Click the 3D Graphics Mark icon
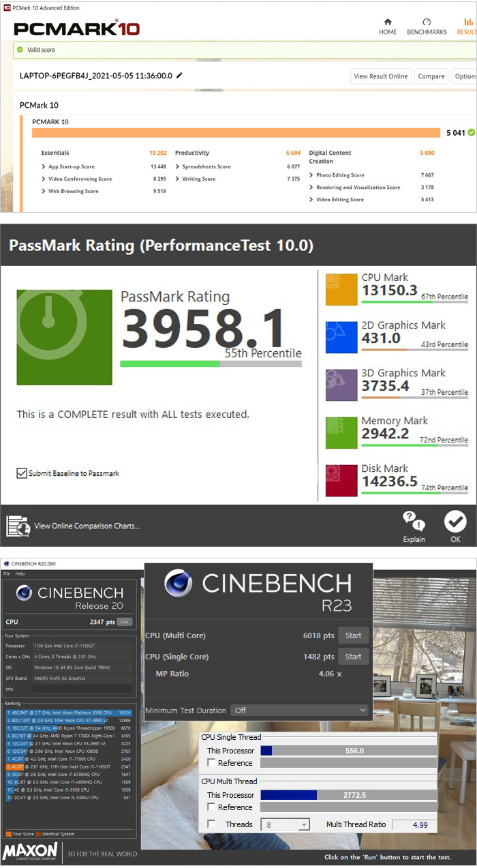Screen dimensions: 477x868 coord(341,385)
